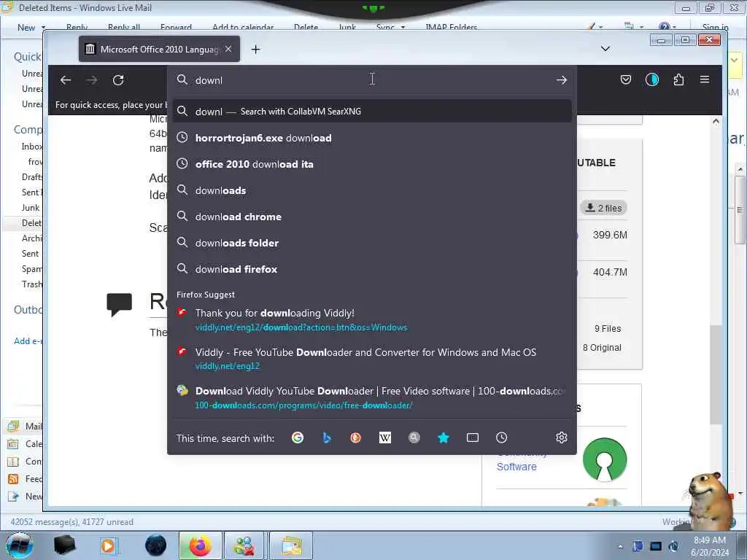Select 'download chrome' suggestion
This screenshot has width=747, height=560.
[371, 217]
